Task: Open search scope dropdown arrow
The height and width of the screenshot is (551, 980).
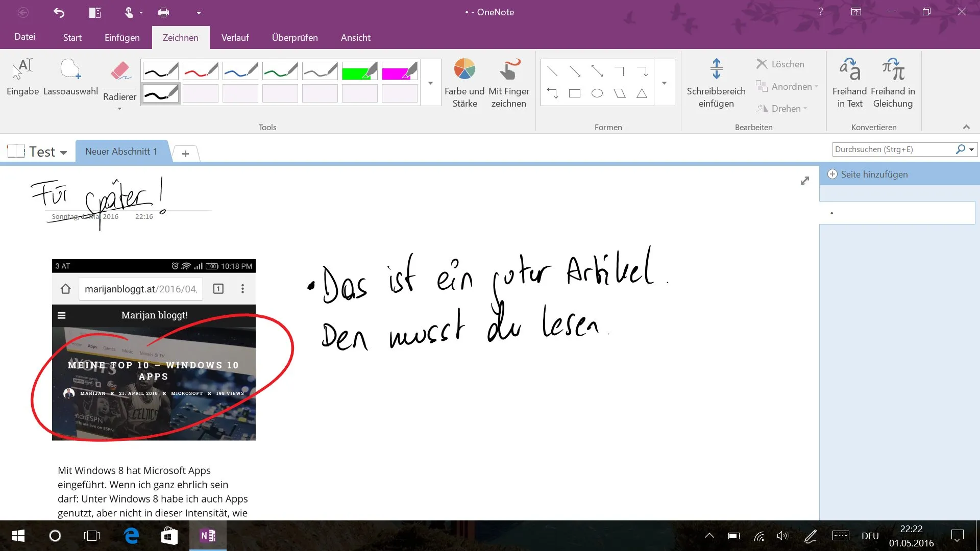Action: [x=971, y=149]
